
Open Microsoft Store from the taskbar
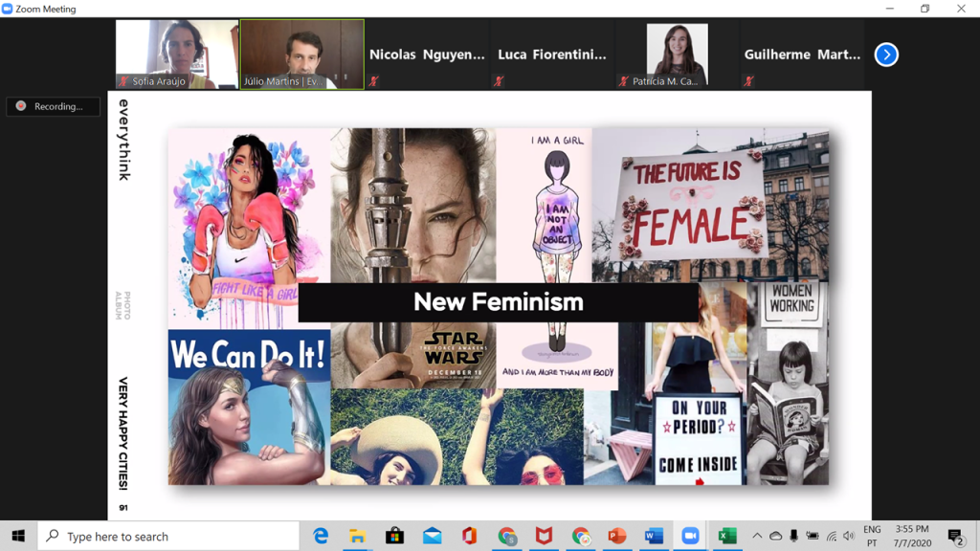(394, 537)
